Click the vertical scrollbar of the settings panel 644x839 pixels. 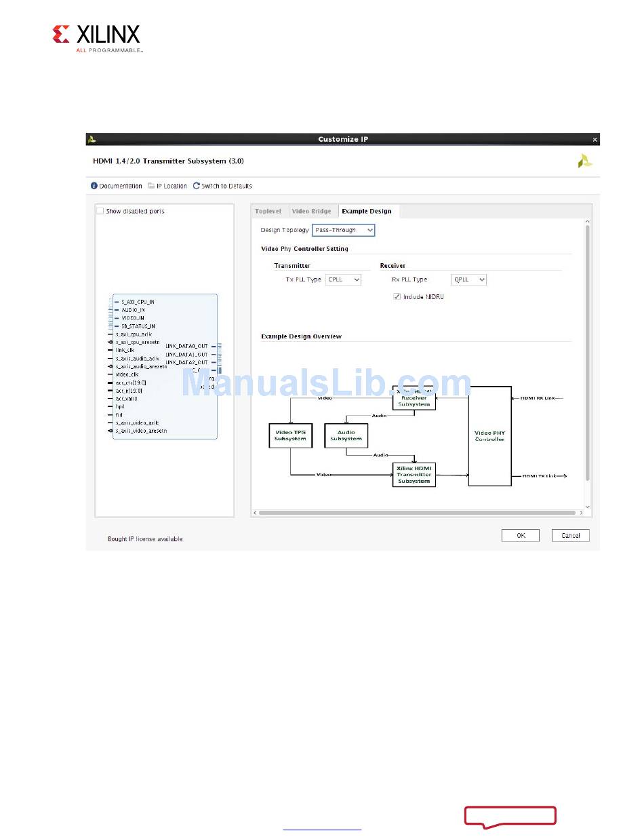(x=588, y=353)
